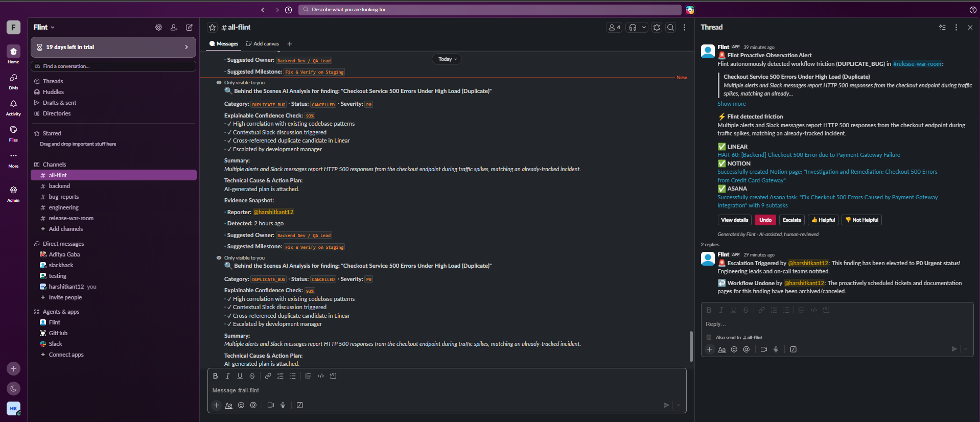Record audio clip in thread reply composer
This screenshot has width=980, height=422.
(x=776, y=349)
